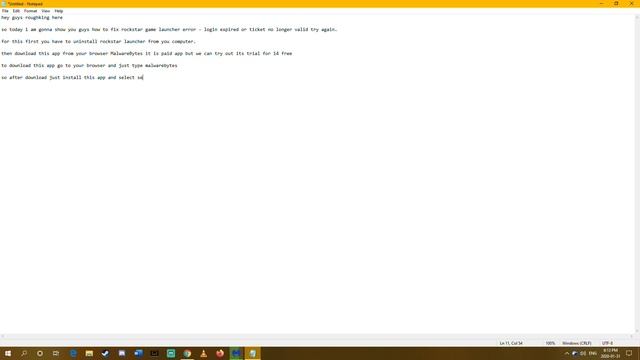Open Steam from the taskbar
This screenshot has width=640, height=360.
point(106,353)
